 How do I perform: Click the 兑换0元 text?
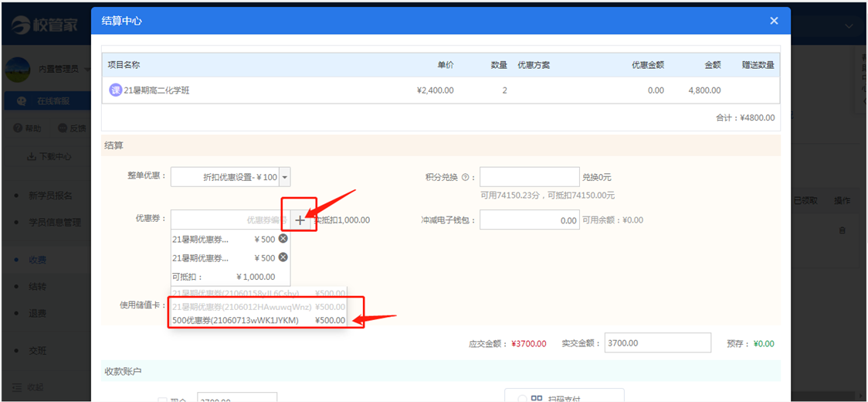tap(597, 178)
